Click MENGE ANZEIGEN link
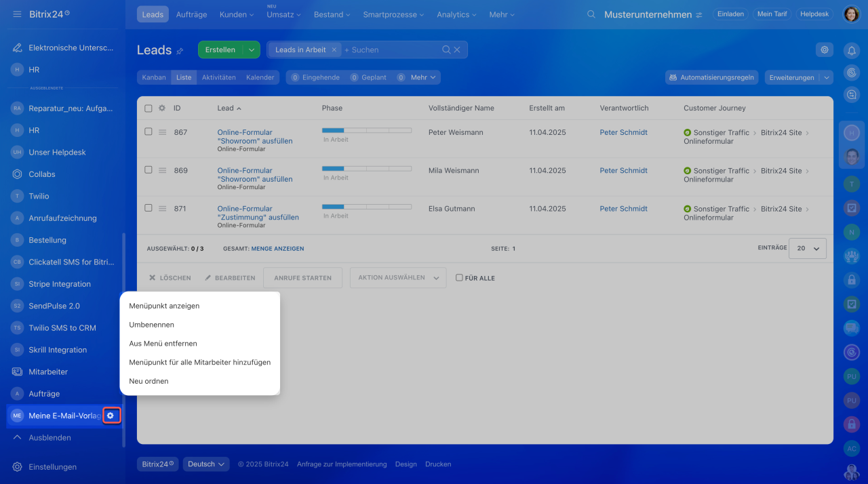 (277, 249)
